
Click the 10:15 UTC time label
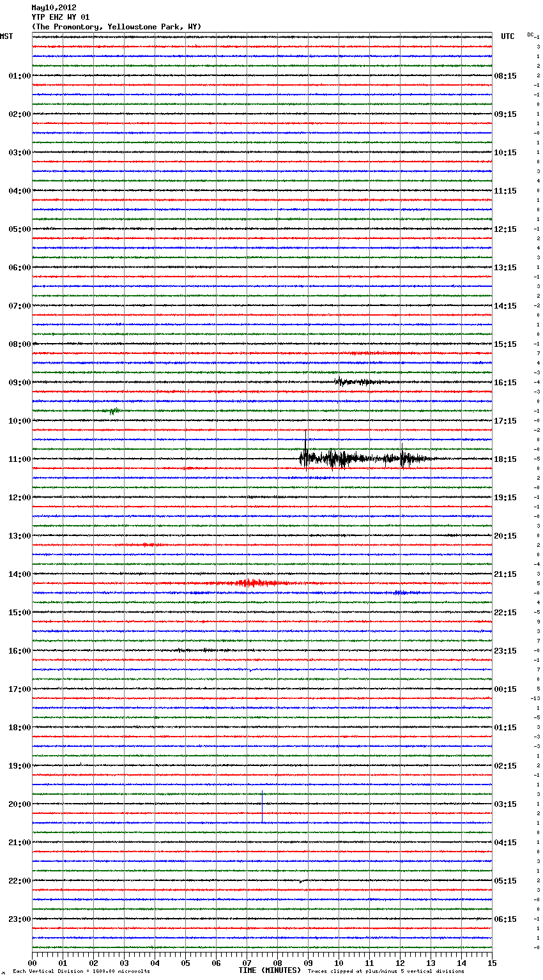click(x=505, y=153)
